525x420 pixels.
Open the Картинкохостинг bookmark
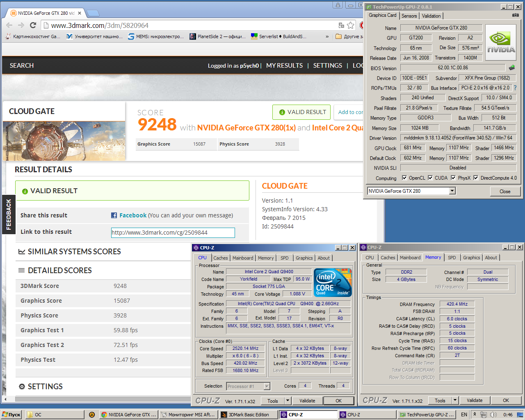pos(33,37)
